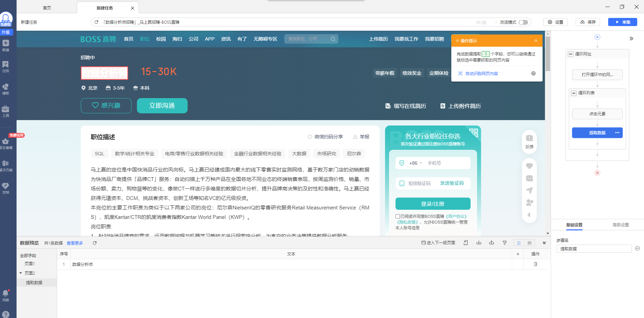Open the 校园 nav menu item
Viewport: 644px width, 318px height.
click(x=161, y=39)
